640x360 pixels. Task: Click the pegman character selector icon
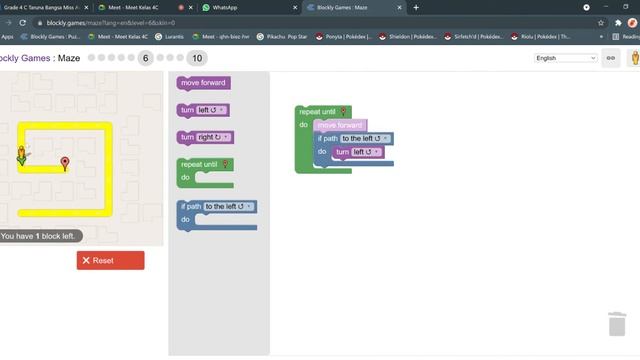pos(635,58)
